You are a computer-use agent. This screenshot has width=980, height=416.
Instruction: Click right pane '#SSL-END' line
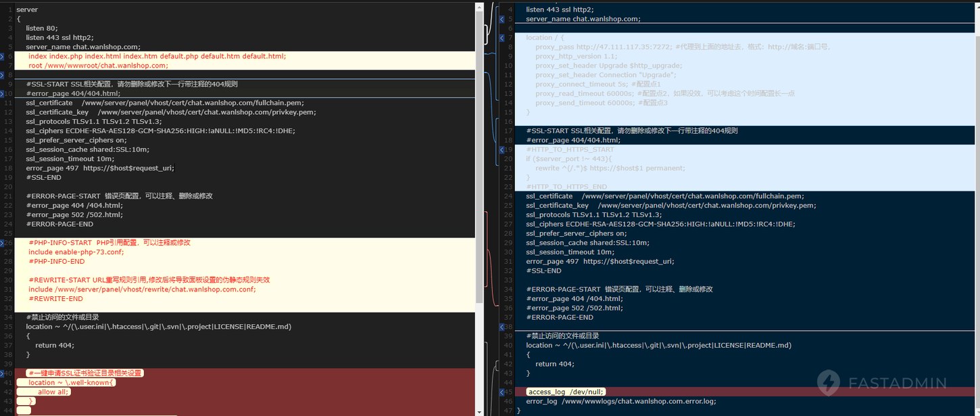tap(543, 271)
